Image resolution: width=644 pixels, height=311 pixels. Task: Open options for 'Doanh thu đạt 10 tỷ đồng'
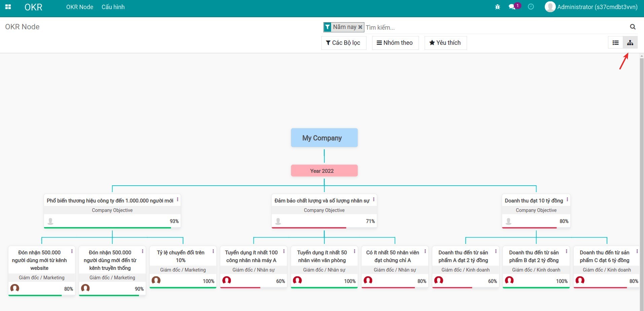click(567, 200)
